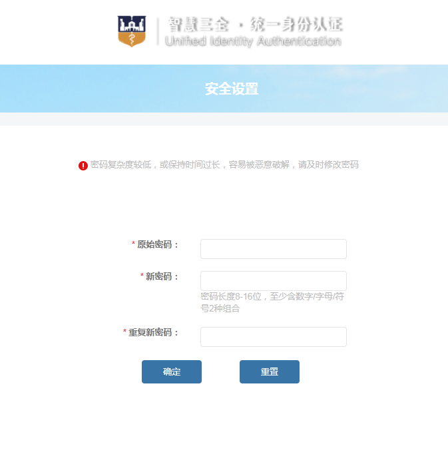This screenshot has width=448, height=476.
Task: Focus the 新密码 input field
Action: tap(273, 281)
